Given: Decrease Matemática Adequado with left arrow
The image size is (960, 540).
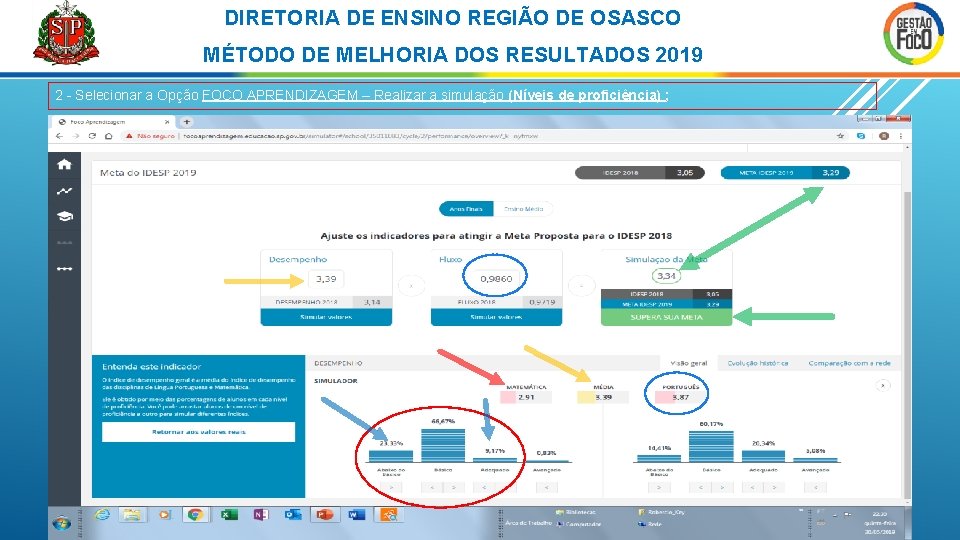Looking at the screenshot, I should pyautogui.click(x=484, y=487).
